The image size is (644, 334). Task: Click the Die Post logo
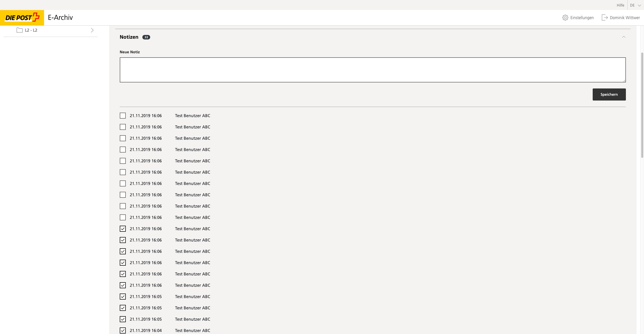pyautogui.click(x=22, y=18)
